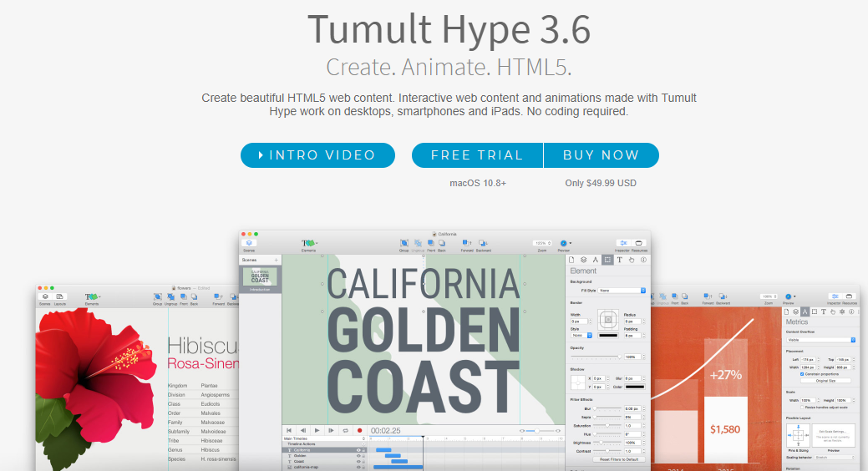Image resolution: width=868 pixels, height=471 pixels.
Task: Click the Saturation slider
Action: tap(607, 426)
